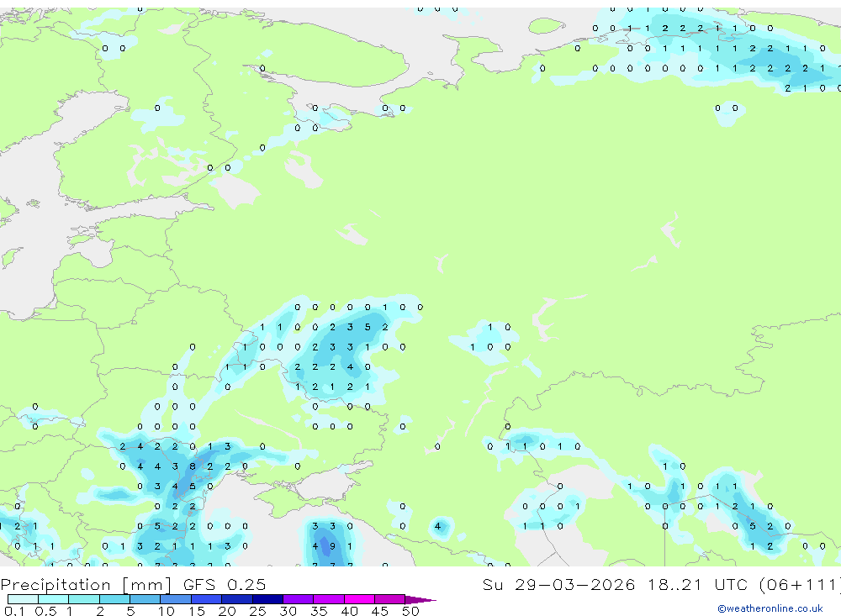841x616 pixels.
Task: Click the legend label '50'
Action: pyautogui.click(x=410, y=611)
